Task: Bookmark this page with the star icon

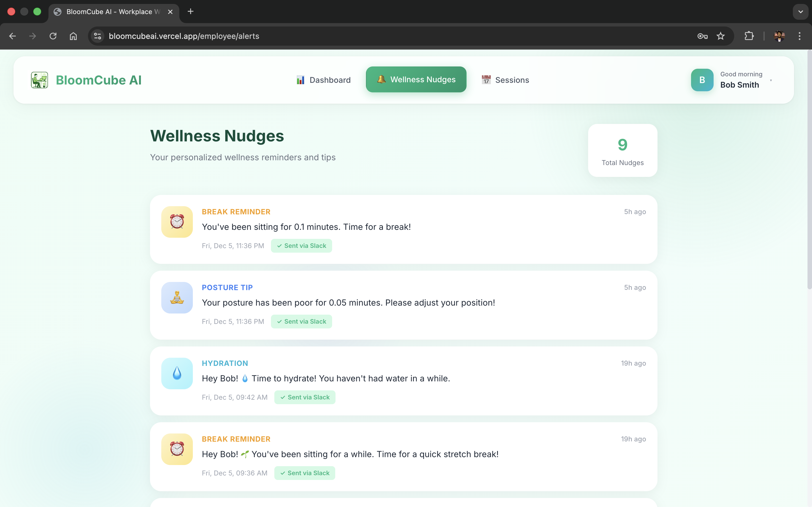Action: pos(720,36)
